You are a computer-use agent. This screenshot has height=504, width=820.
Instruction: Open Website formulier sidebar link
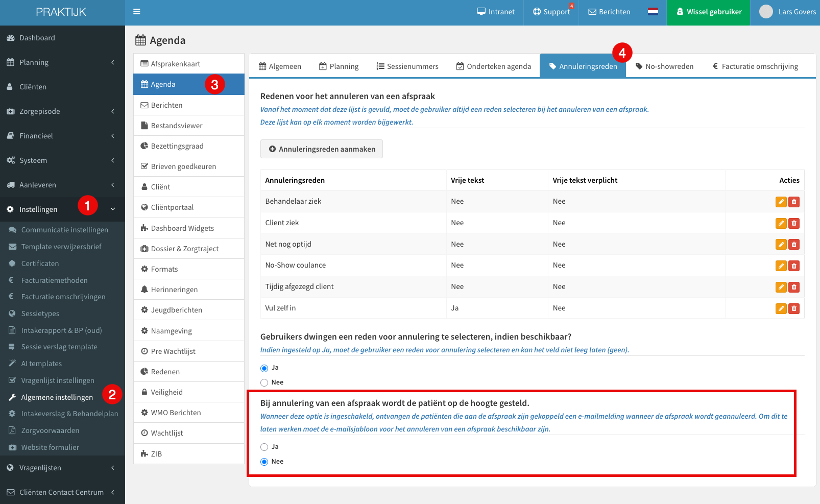coord(62,447)
